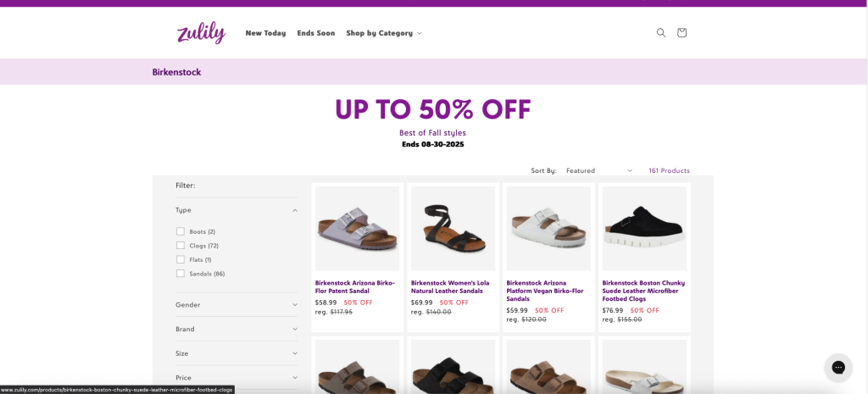Image resolution: width=868 pixels, height=394 pixels.
Task: Collapse the Type filter section
Action: [x=295, y=210]
